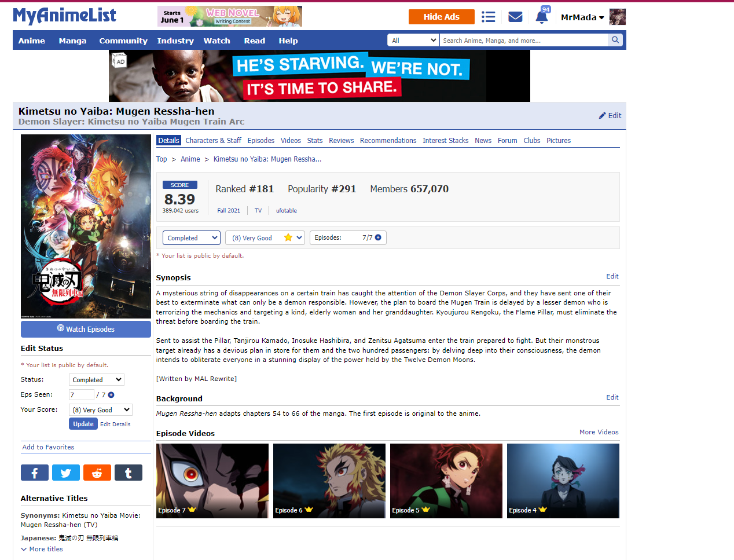
Task: Open the sidebar Your Score dropdown
Action: coord(101,410)
